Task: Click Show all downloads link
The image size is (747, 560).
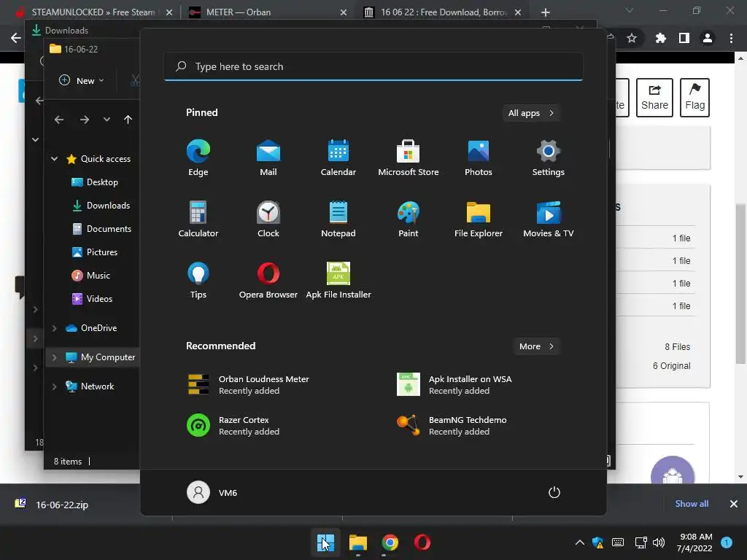Action: pyautogui.click(x=692, y=504)
